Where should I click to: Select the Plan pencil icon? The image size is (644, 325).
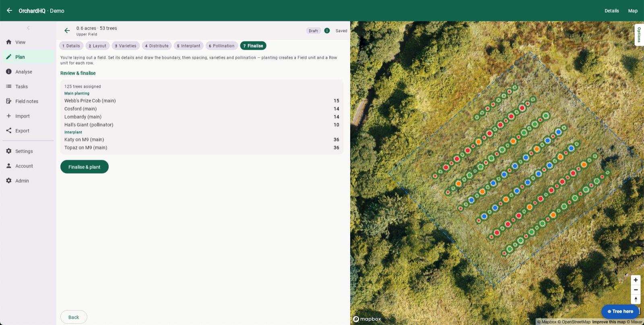click(9, 57)
